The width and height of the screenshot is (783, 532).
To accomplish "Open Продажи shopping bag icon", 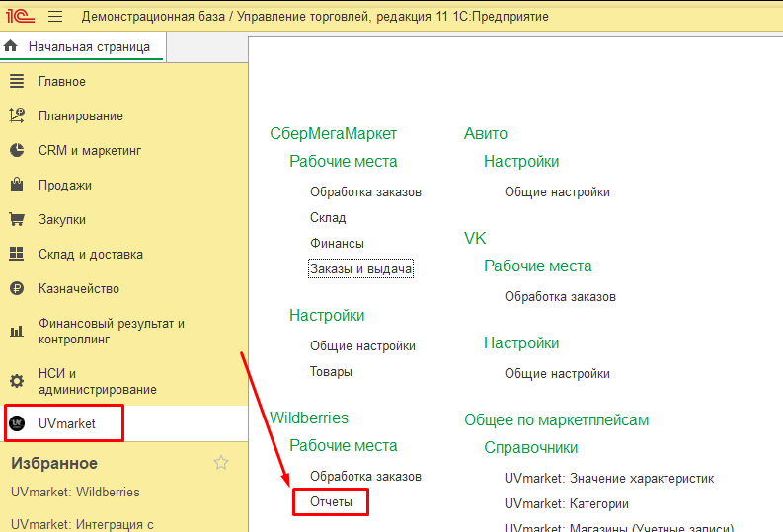I will tap(17, 185).
